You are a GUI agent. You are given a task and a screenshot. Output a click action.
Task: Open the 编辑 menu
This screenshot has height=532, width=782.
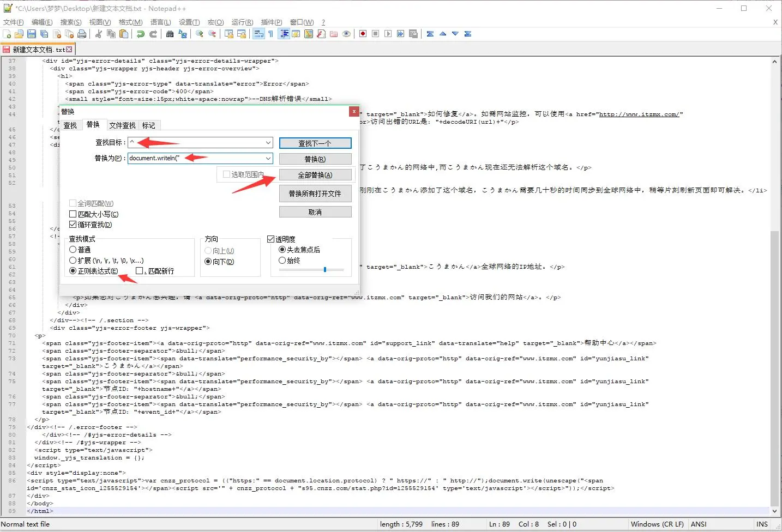[x=42, y=22]
